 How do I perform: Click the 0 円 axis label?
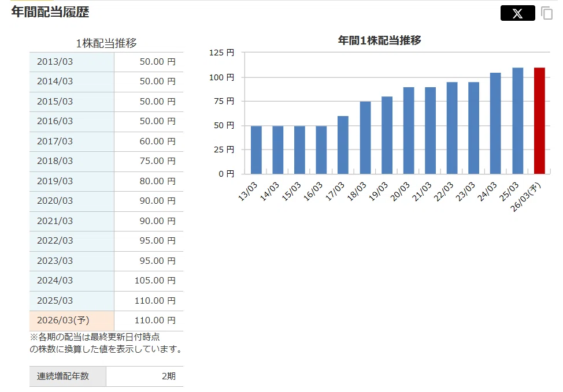click(x=227, y=174)
